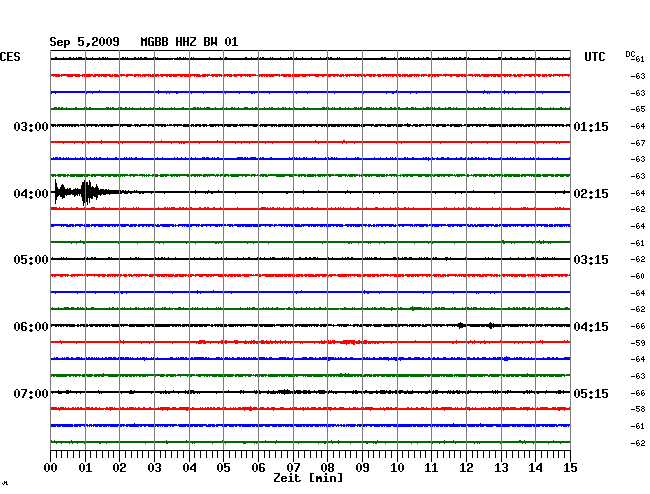Screen dimensions: 650x494
Task: Select the station header "MGBB HHZ BW 01"
Action: coord(189,42)
